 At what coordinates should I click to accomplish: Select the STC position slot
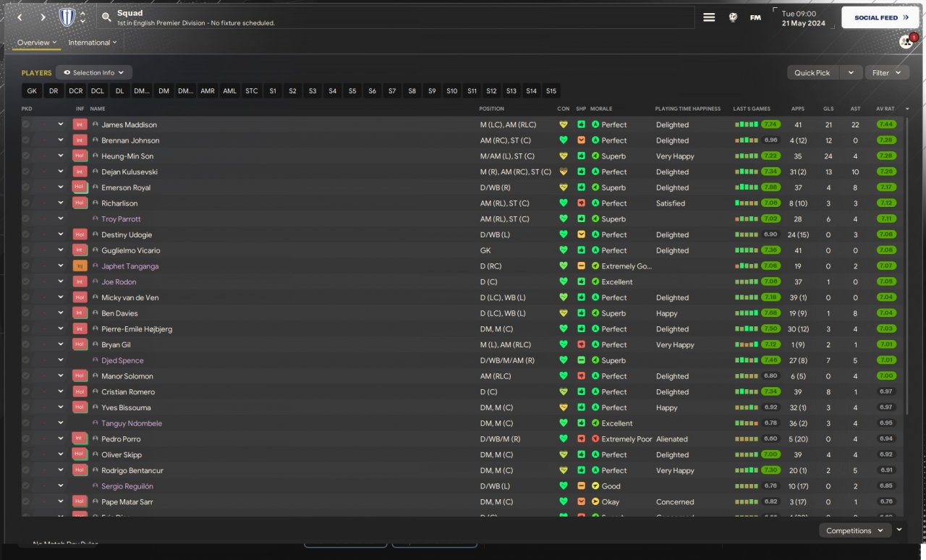click(252, 91)
